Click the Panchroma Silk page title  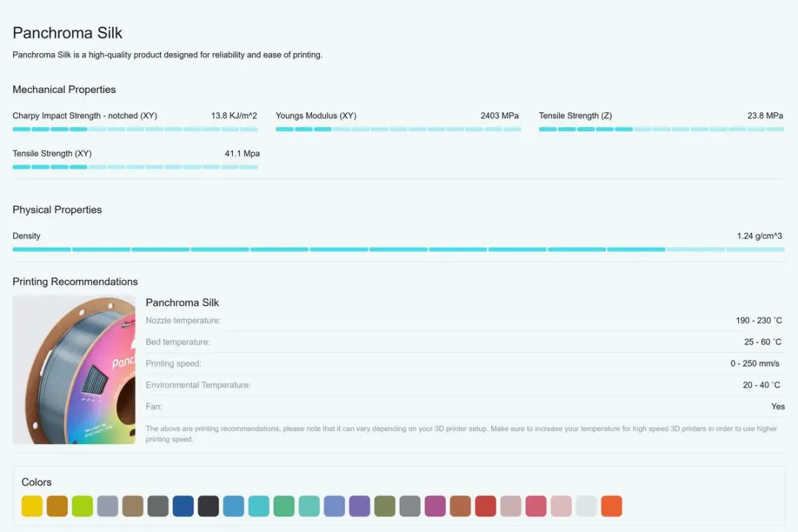[67, 33]
